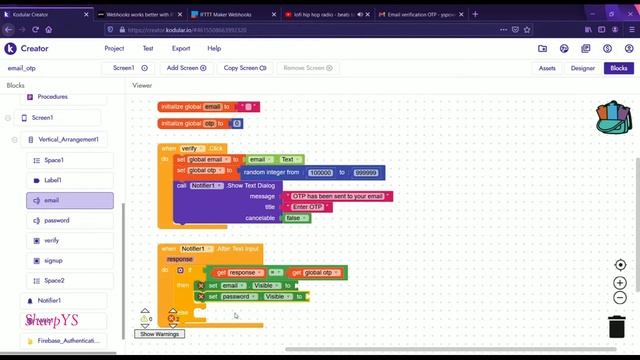The height and width of the screenshot is (360, 640).
Task: Click the Remove Screen button
Action: [x=308, y=68]
